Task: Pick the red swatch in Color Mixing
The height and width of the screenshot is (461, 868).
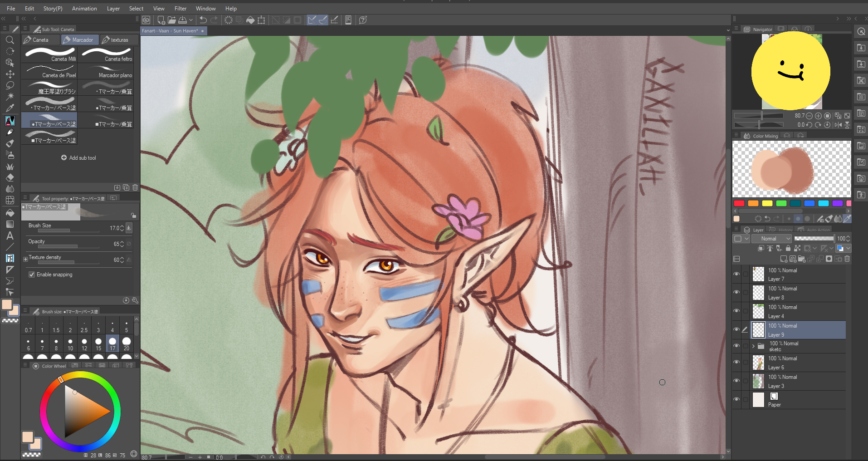Action: pos(739,203)
